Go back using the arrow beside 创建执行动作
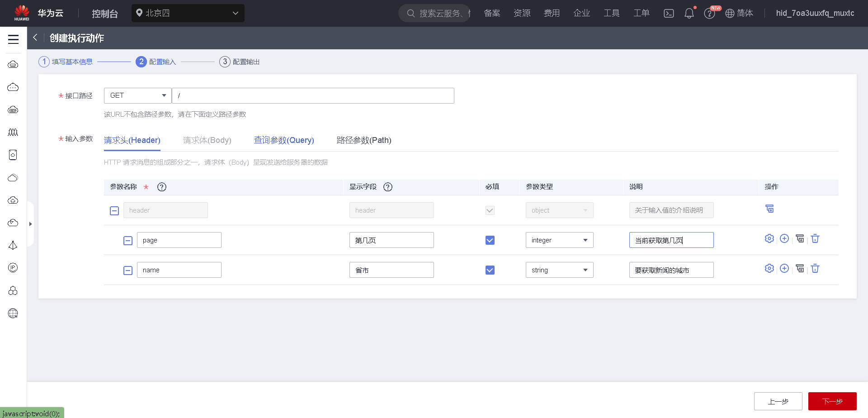The height and width of the screenshot is (418, 868). (35, 38)
